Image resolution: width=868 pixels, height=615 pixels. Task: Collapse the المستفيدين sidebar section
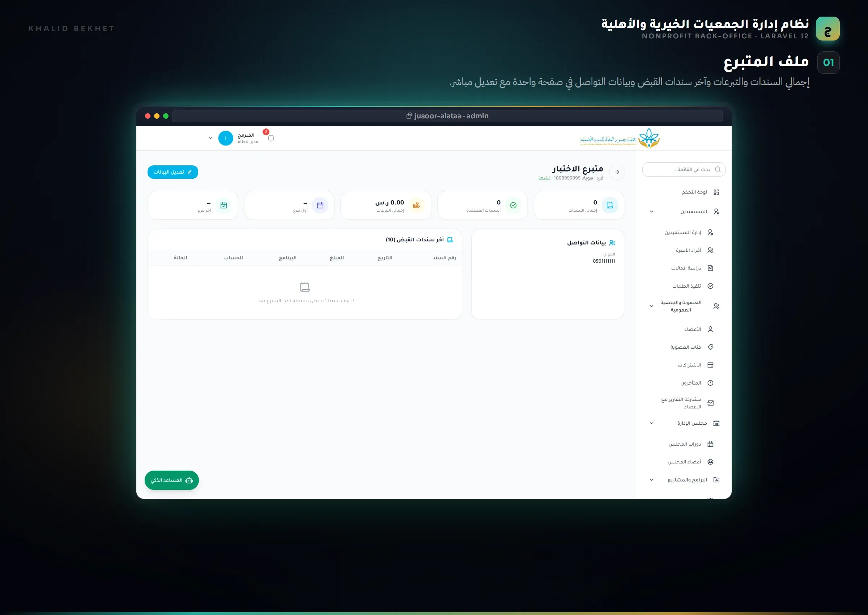click(x=651, y=211)
